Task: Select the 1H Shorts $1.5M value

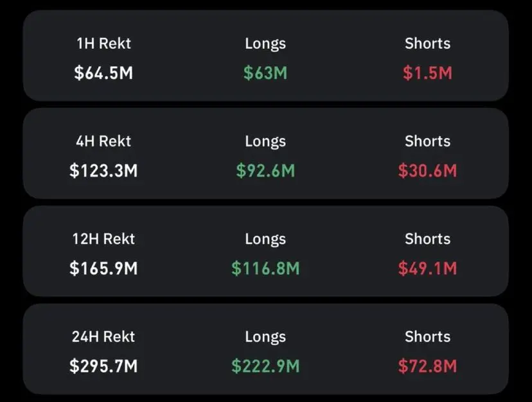Action: click(x=427, y=73)
